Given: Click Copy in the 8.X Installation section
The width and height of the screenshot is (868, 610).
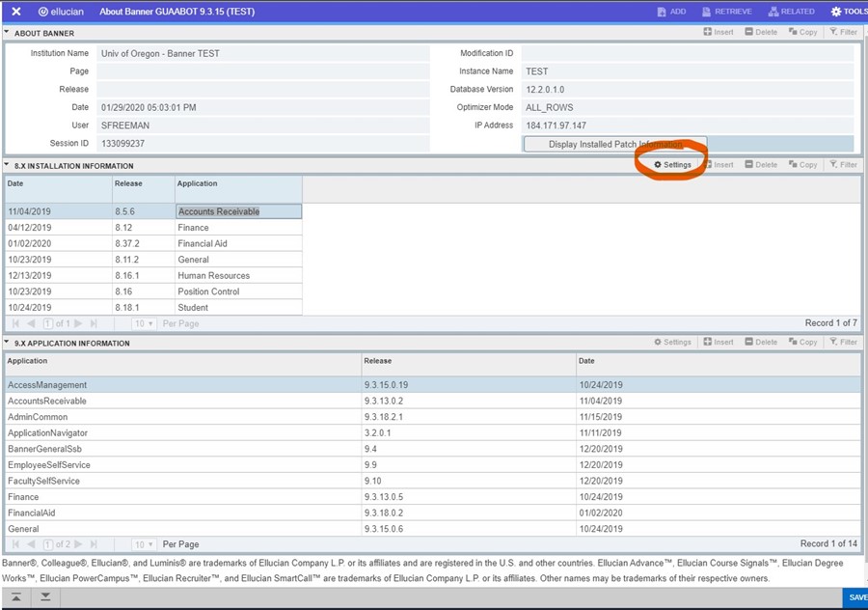Looking at the screenshot, I should click(x=803, y=164).
